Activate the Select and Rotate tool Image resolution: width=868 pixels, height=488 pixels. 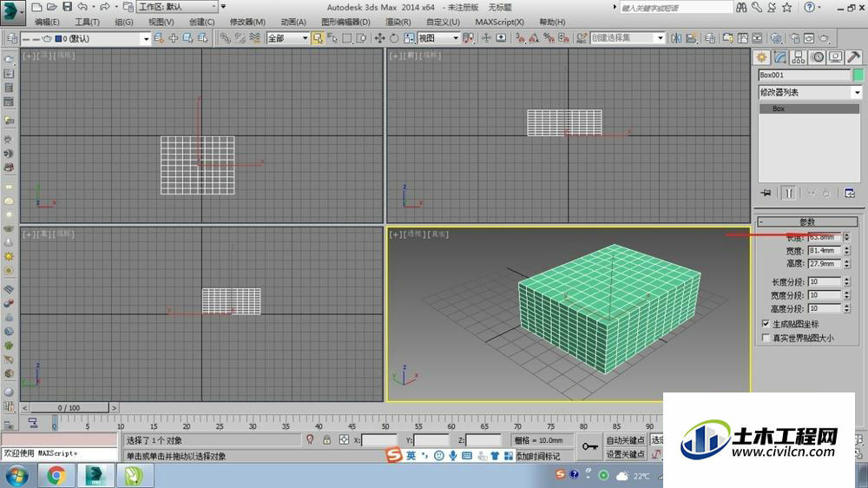click(x=394, y=38)
